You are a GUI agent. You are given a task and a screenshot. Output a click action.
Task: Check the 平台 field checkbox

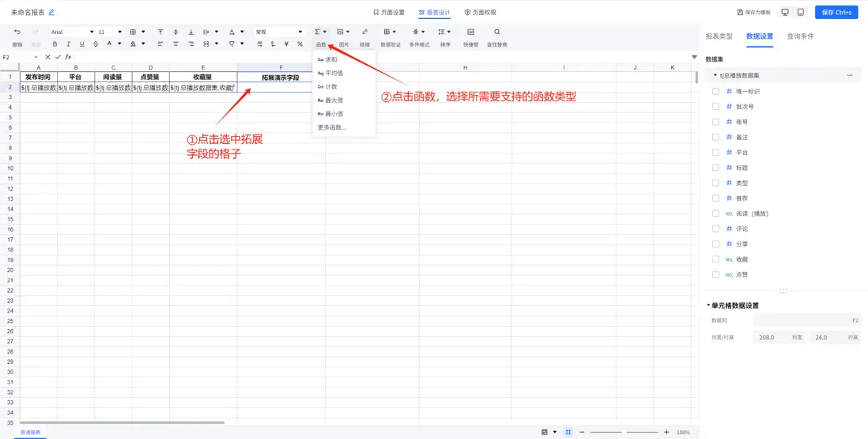pyautogui.click(x=715, y=152)
